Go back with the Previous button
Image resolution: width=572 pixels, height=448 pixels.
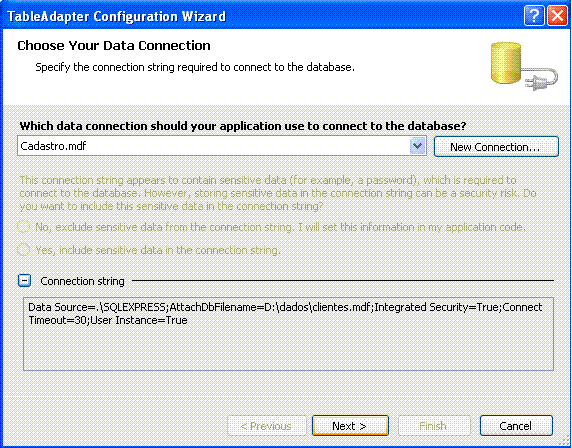[x=266, y=426]
